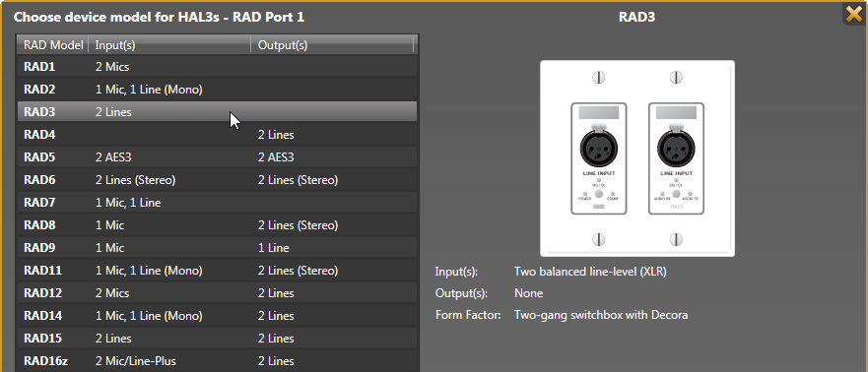Select the RAD1 2 Mics row
The width and height of the screenshot is (868, 372).
[217, 66]
